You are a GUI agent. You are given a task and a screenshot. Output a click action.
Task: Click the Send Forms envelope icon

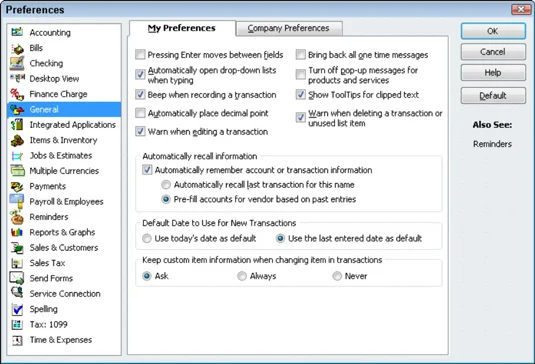pyautogui.click(x=17, y=278)
